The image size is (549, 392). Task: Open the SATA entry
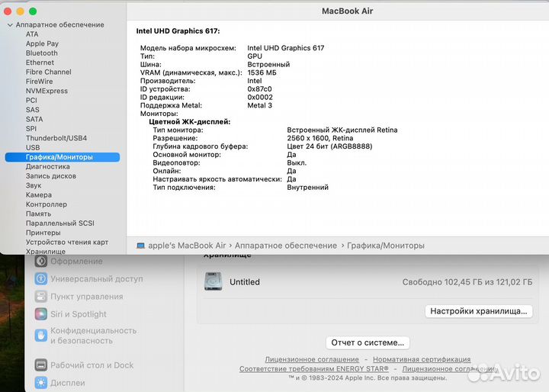click(34, 120)
